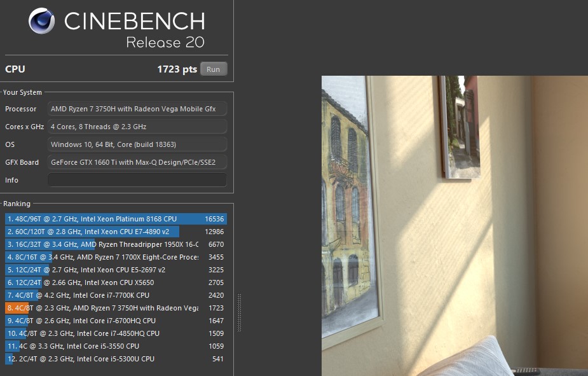Select the Xeon Platinum 8168 ranking entry
This screenshot has width=588, height=376.
[116, 219]
